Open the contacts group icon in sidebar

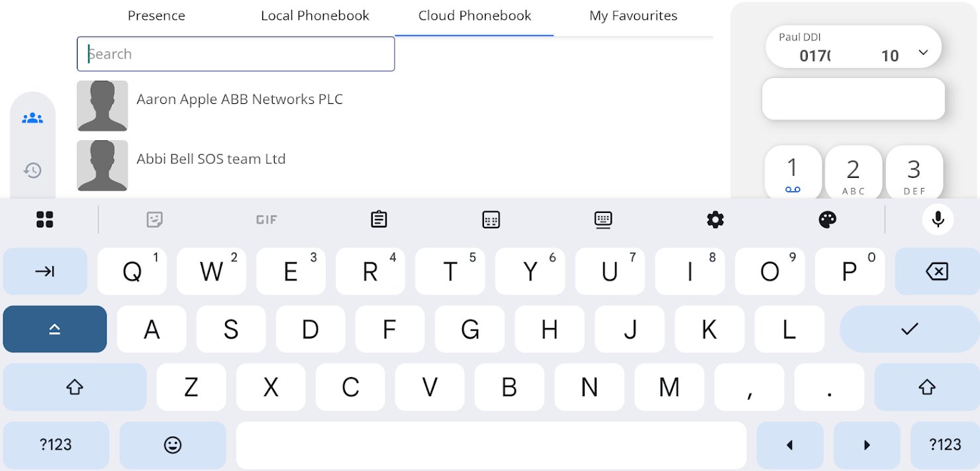coord(32,118)
